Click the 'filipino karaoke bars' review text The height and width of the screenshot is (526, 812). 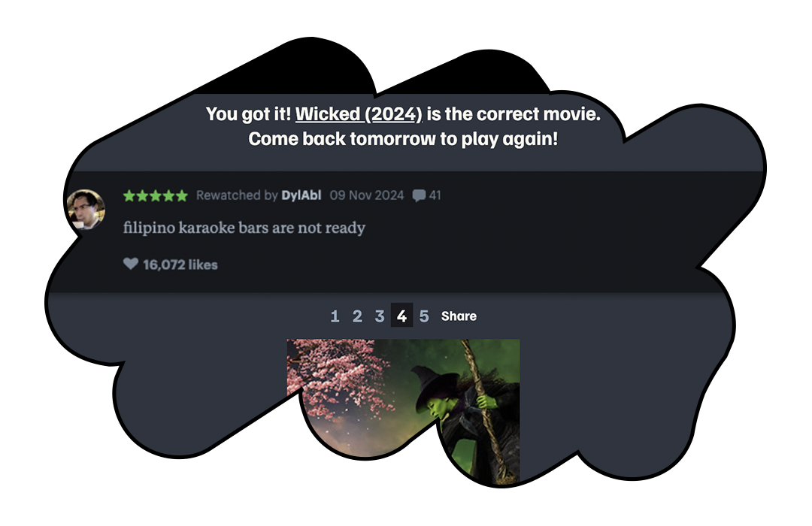(244, 228)
